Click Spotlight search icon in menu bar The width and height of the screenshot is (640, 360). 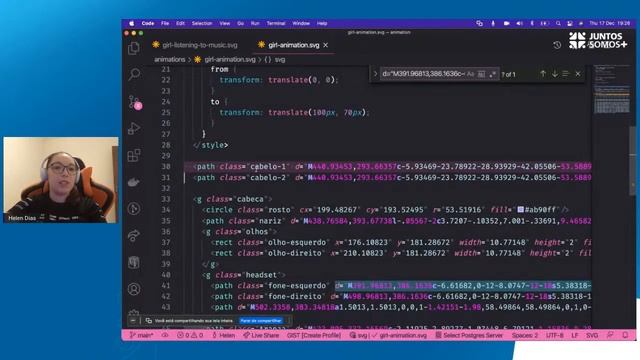(558, 24)
